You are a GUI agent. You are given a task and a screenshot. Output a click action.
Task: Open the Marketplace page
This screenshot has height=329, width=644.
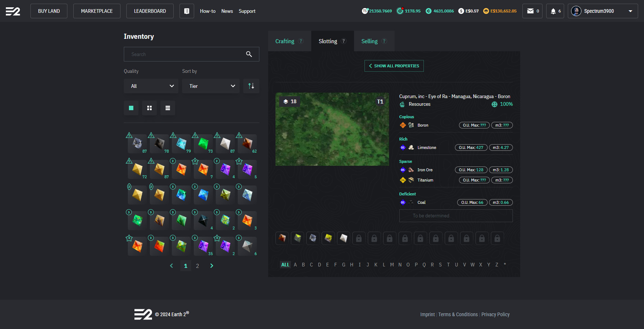coord(97,11)
